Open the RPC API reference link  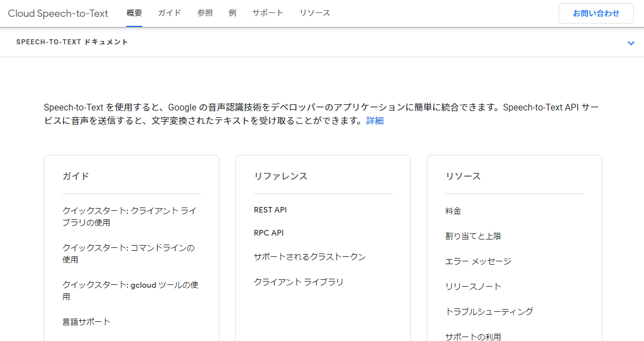click(268, 233)
